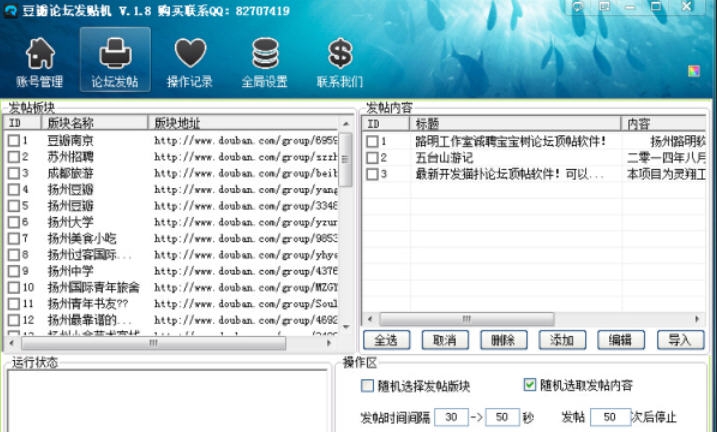The width and height of the screenshot is (717, 432).
Task: Click down arrow of board list scrollbar
Action: [346, 327]
